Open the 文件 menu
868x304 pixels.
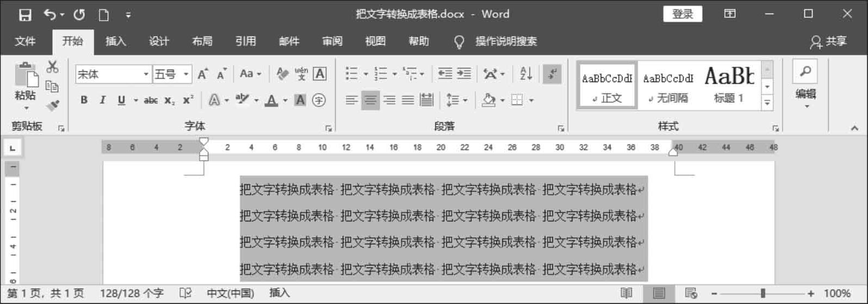25,41
